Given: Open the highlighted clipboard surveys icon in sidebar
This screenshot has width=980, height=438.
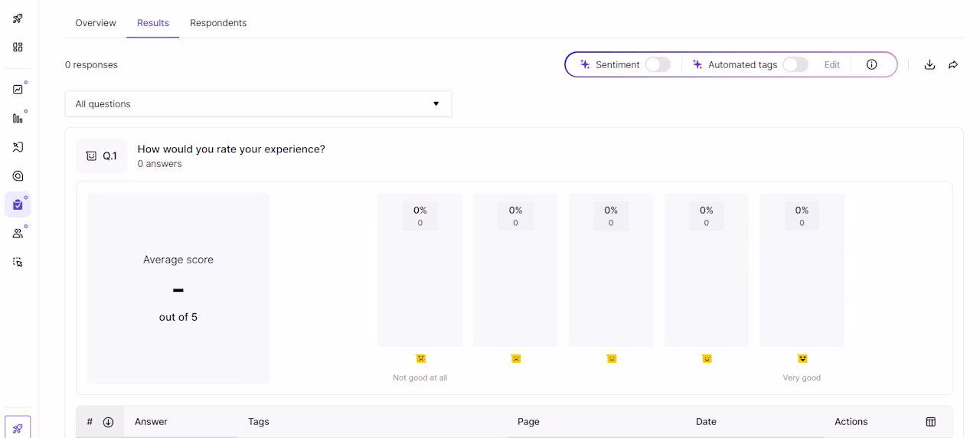Looking at the screenshot, I should click(18, 204).
